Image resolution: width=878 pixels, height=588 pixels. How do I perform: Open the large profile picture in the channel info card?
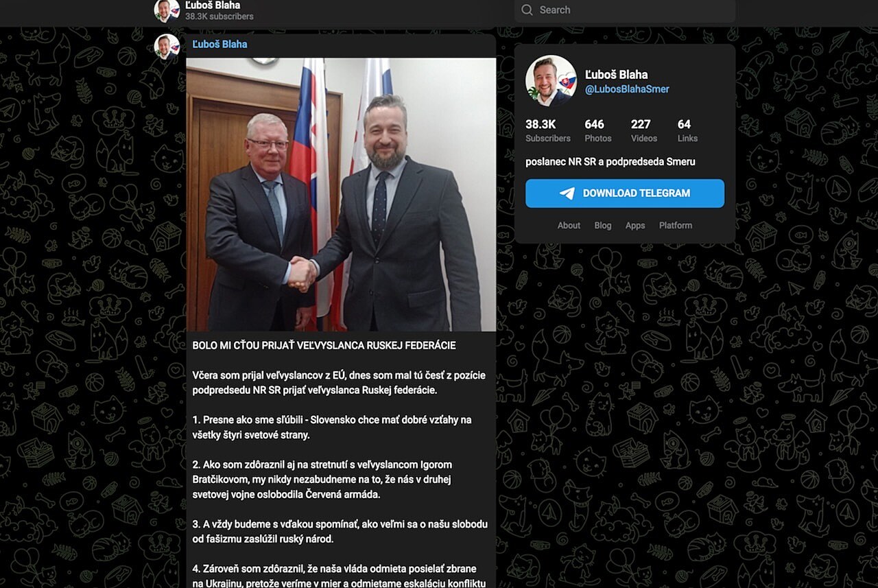pos(551,81)
